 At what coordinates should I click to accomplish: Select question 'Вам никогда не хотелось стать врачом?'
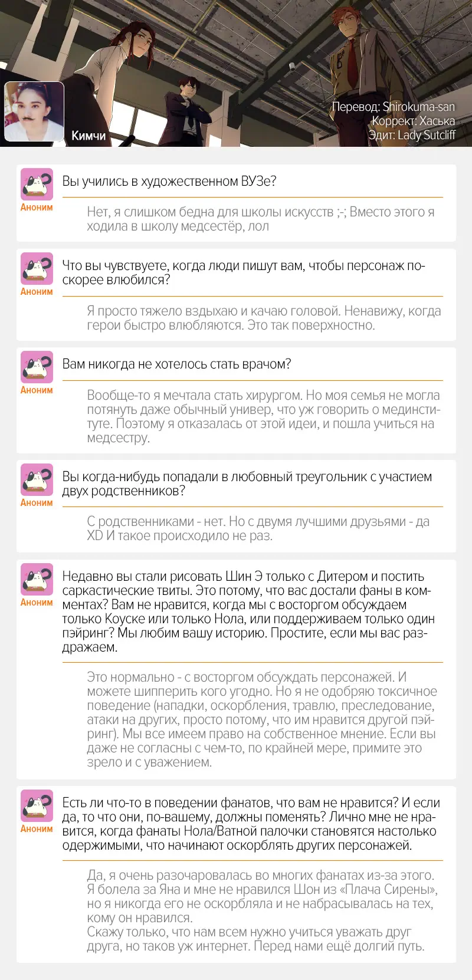(x=177, y=364)
